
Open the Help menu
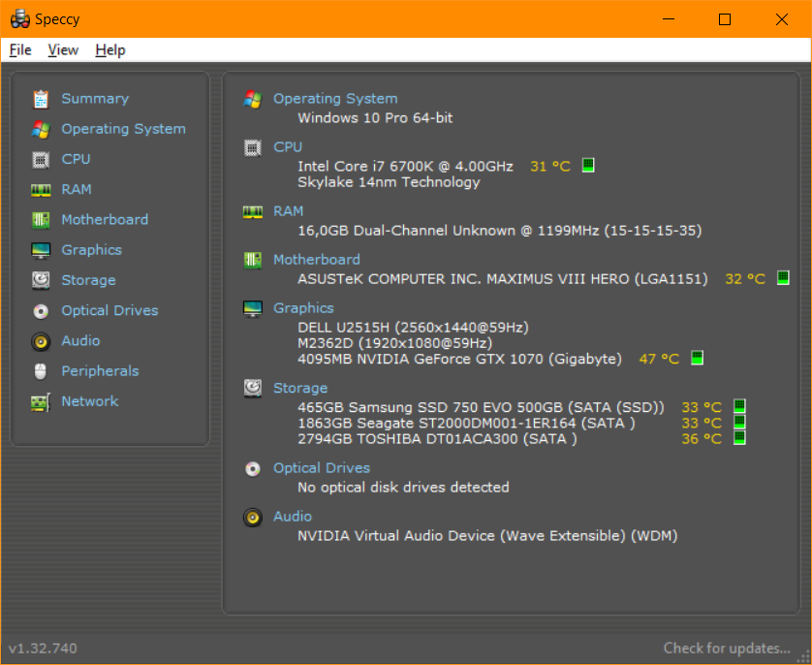(x=110, y=50)
